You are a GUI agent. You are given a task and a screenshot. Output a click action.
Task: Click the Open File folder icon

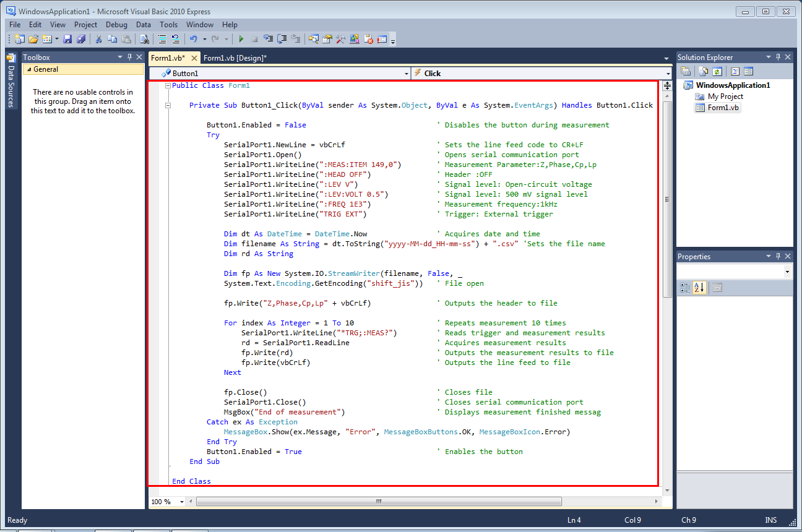[33, 39]
